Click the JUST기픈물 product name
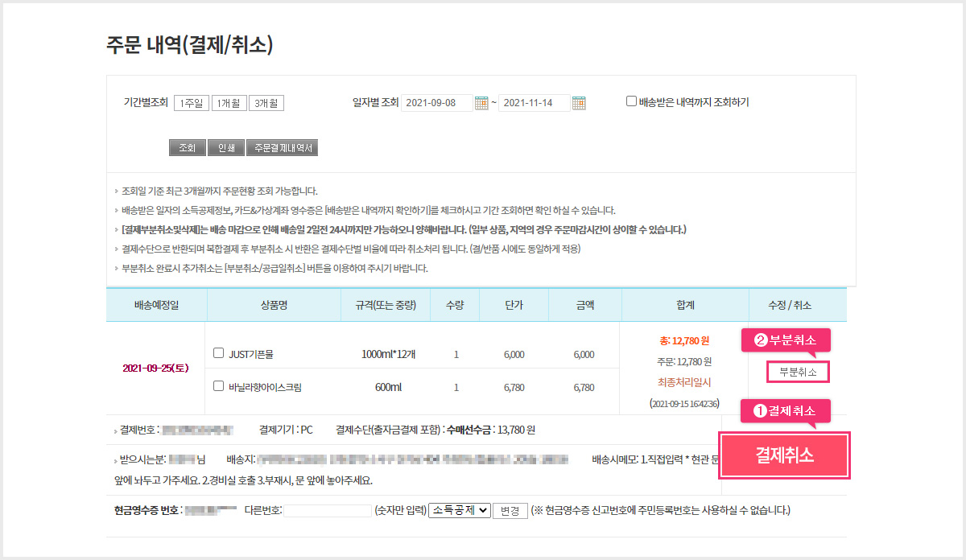Viewport: 966px width, 560px height. pos(252,354)
